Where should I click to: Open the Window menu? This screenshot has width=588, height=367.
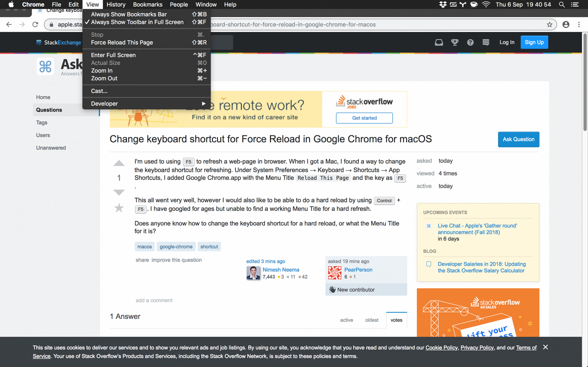pos(206,4)
